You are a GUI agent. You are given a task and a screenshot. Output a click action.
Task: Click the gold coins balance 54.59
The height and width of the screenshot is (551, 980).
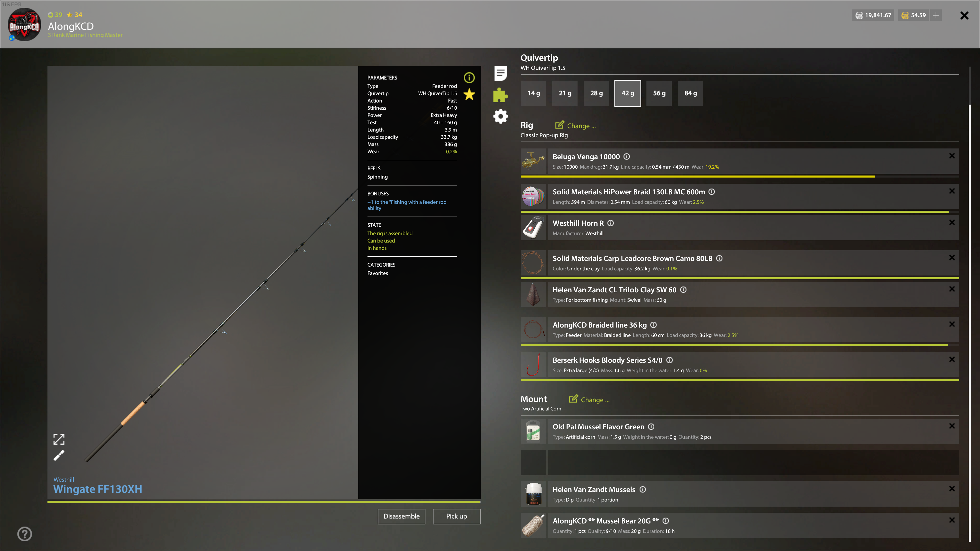[x=913, y=15]
